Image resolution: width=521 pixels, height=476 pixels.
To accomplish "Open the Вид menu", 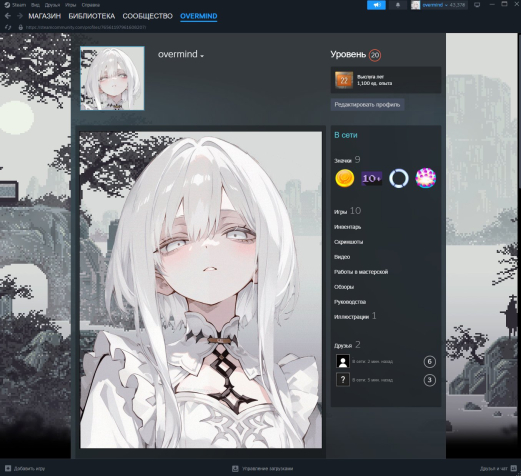I will point(35,5).
